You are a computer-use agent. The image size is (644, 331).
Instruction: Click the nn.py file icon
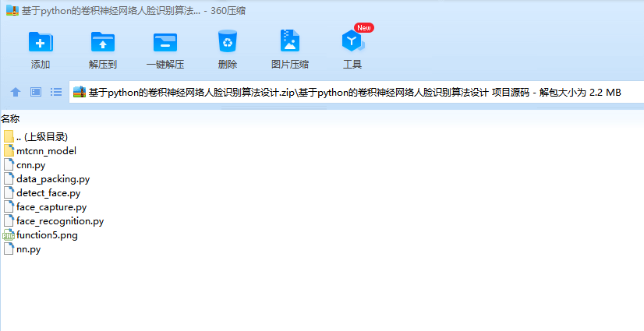click(x=9, y=248)
